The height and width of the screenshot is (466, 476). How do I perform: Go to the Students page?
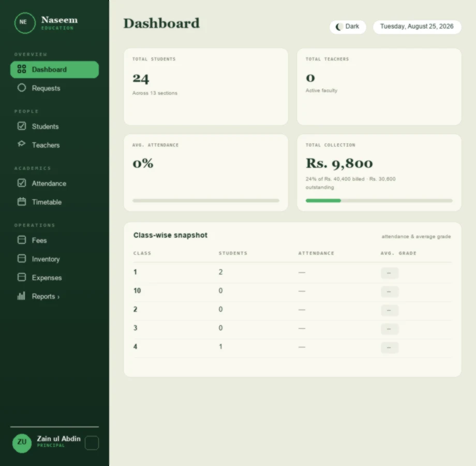(54, 126)
